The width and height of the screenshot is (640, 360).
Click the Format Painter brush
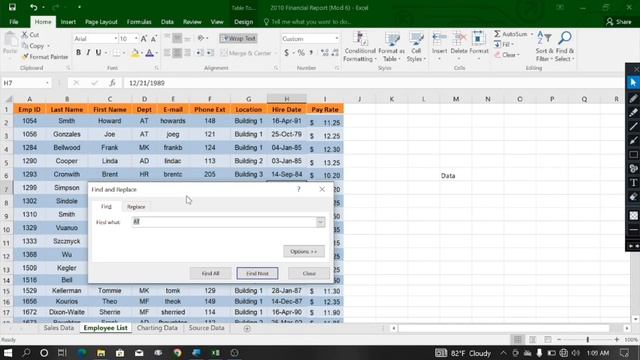[45, 57]
